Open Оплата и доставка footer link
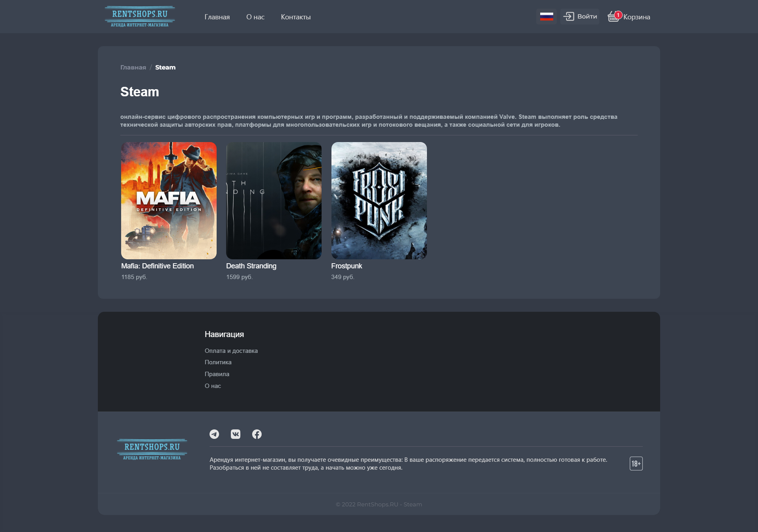The height and width of the screenshot is (532, 758). 231,351
